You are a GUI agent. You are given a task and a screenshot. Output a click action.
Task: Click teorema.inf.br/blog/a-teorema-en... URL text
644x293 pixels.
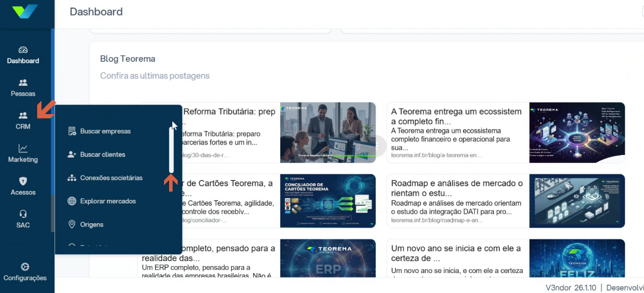pyautogui.click(x=436, y=155)
